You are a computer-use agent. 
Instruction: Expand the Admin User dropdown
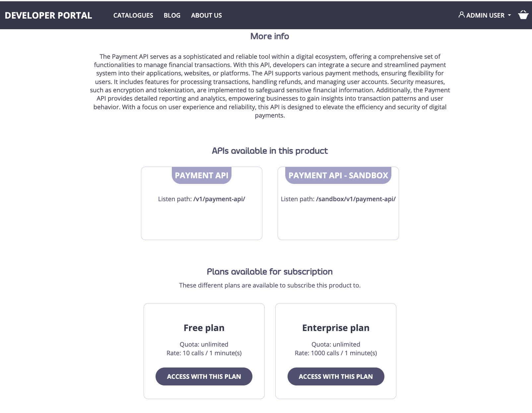click(x=485, y=15)
